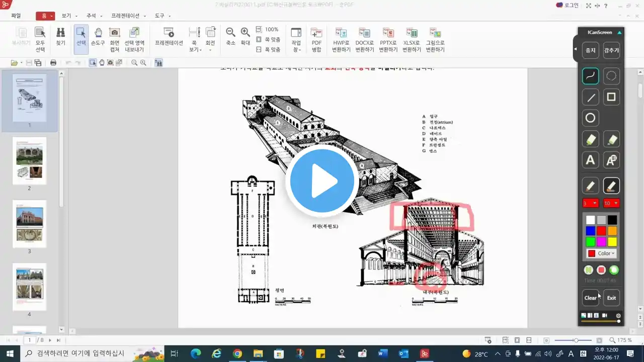Open the 프레젠테이션 menu
This screenshot has width=644, height=362.
point(128,16)
